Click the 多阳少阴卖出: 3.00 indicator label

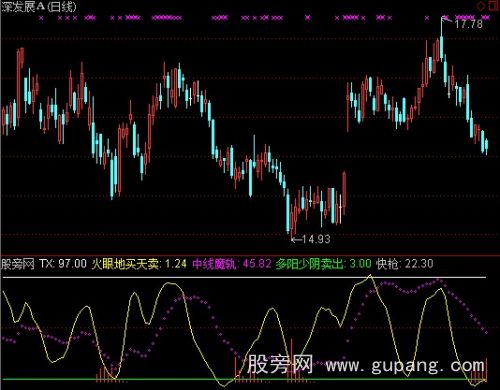click(x=323, y=264)
